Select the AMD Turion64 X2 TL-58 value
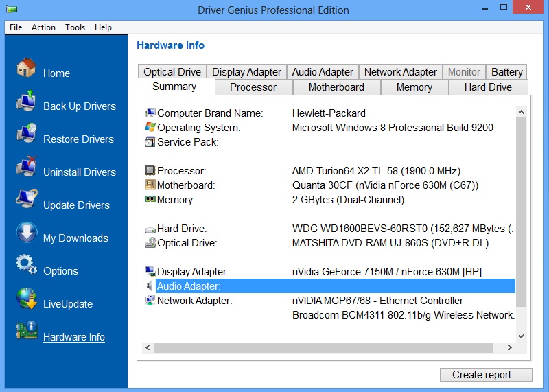 [x=376, y=171]
